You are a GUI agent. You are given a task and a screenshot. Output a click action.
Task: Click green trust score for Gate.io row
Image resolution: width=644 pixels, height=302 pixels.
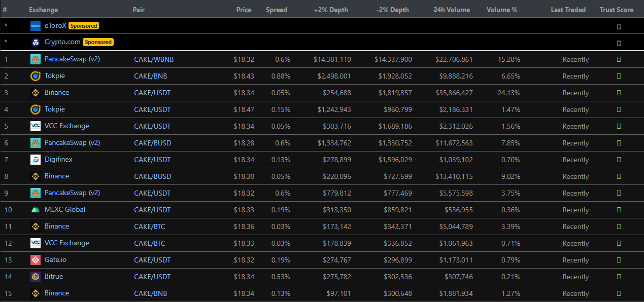[619, 260]
